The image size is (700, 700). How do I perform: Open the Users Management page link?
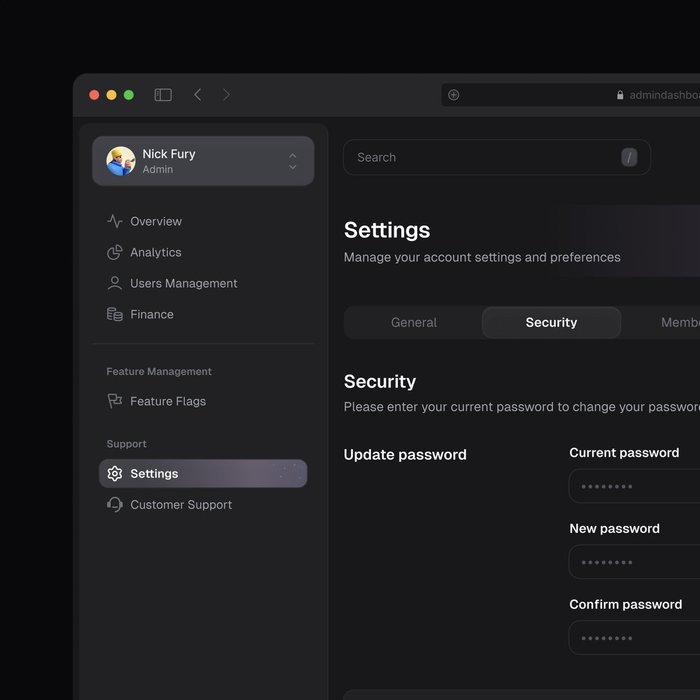click(183, 283)
